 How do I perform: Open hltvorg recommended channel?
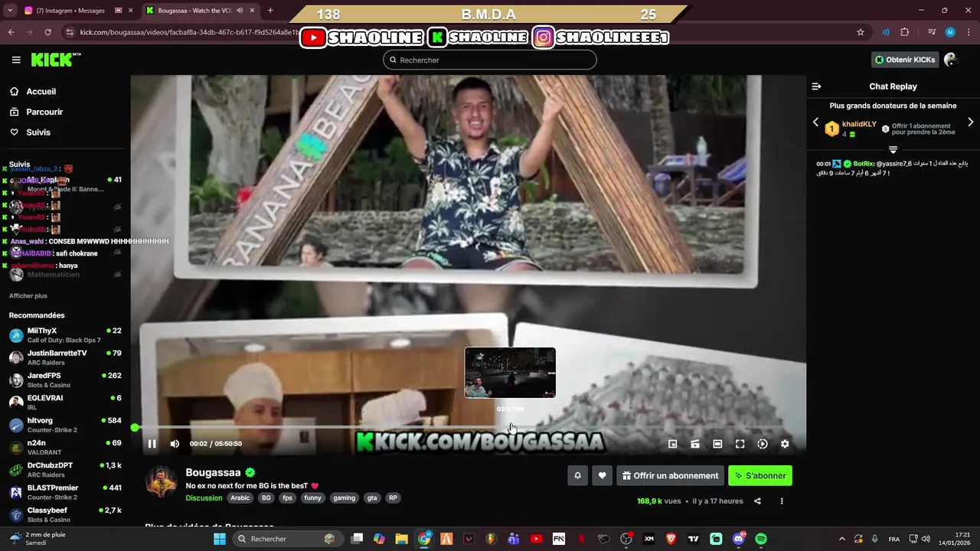[65, 425]
